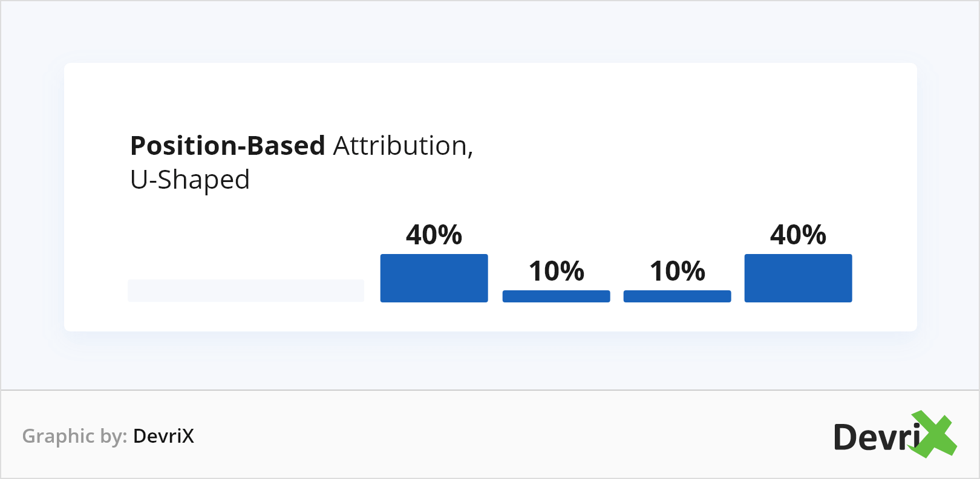Click the light gray empty placeholder bar
Image resolution: width=980 pixels, height=479 pixels.
[x=246, y=290]
